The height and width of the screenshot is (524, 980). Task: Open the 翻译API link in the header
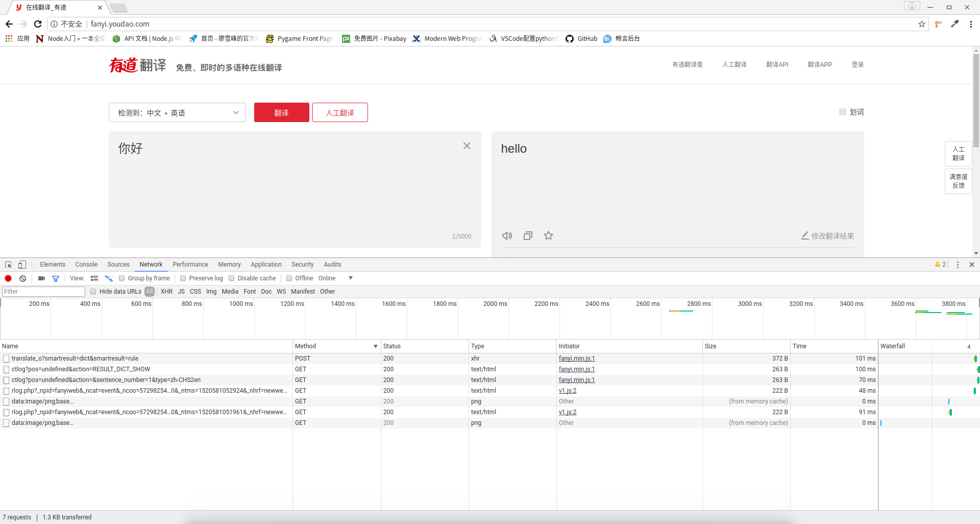777,65
